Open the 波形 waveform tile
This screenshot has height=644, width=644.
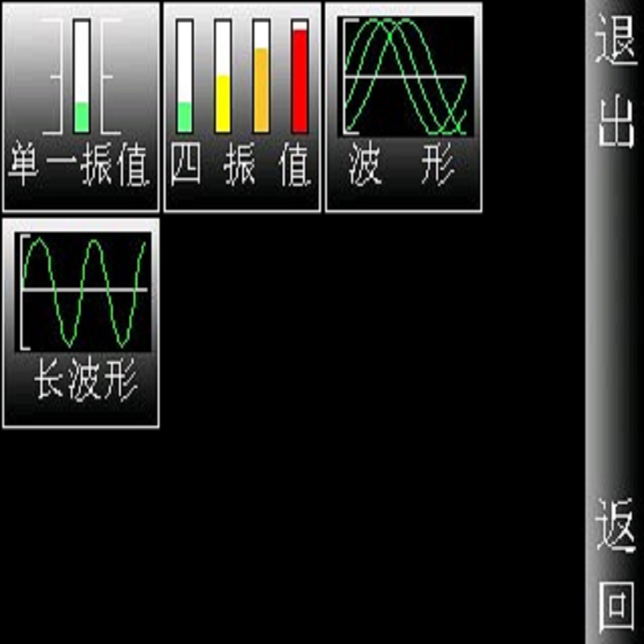(403, 107)
